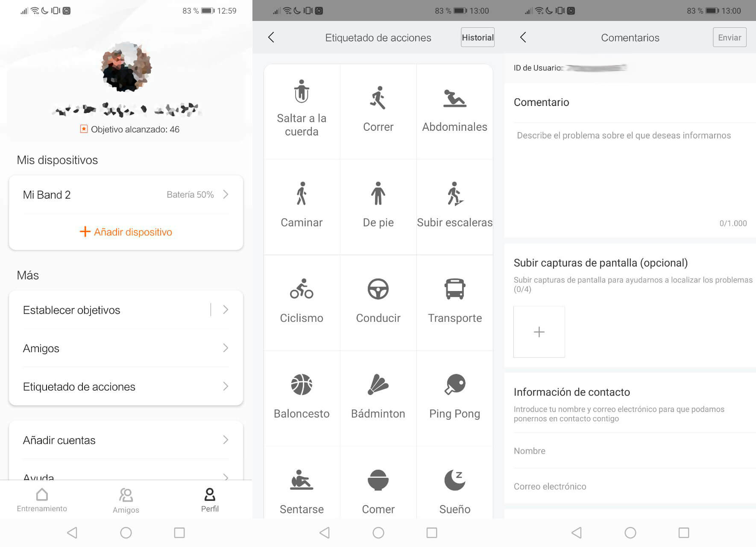Choose the Correr running activity icon
The image size is (756, 547).
pos(378,97)
